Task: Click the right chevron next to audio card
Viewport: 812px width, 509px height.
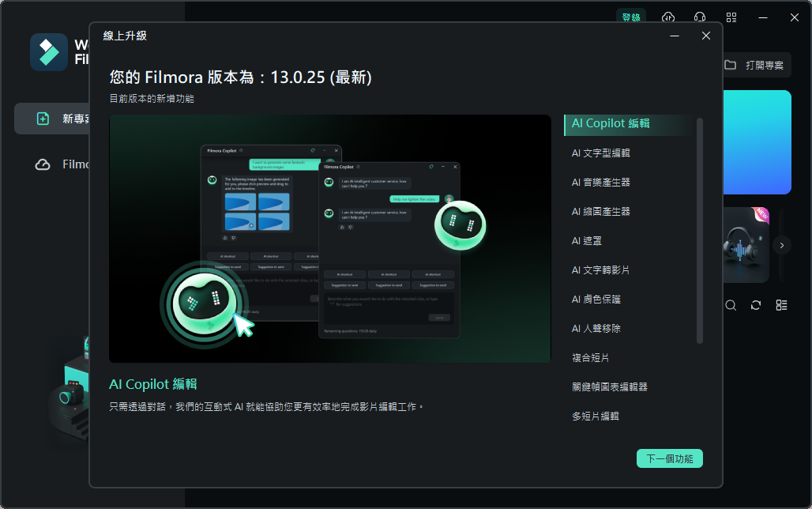Action: click(x=782, y=245)
